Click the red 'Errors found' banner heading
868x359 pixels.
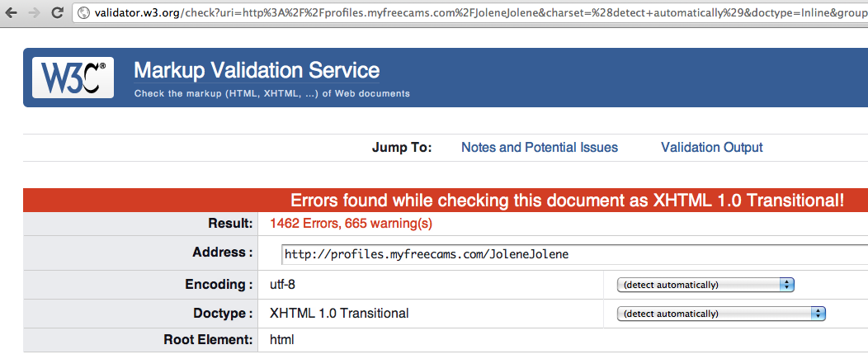pyautogui.click(x=568, y=201)
